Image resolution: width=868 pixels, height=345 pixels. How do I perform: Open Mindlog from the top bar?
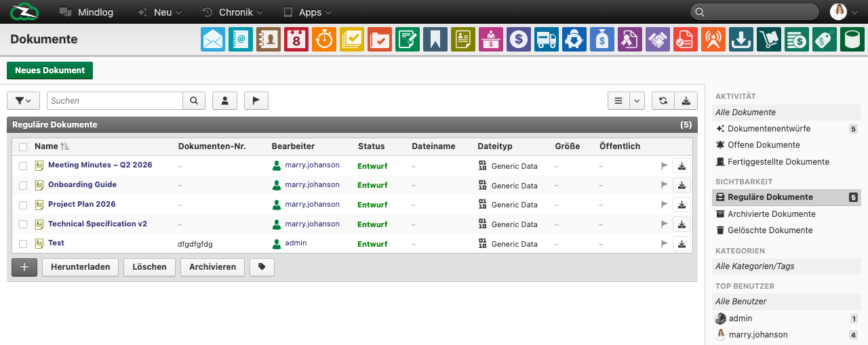point(86,12)
